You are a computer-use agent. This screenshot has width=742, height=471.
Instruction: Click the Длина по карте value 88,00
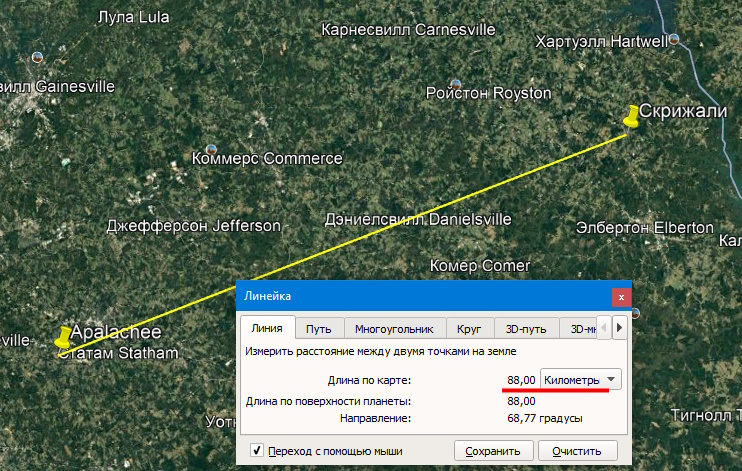point(521,380)
